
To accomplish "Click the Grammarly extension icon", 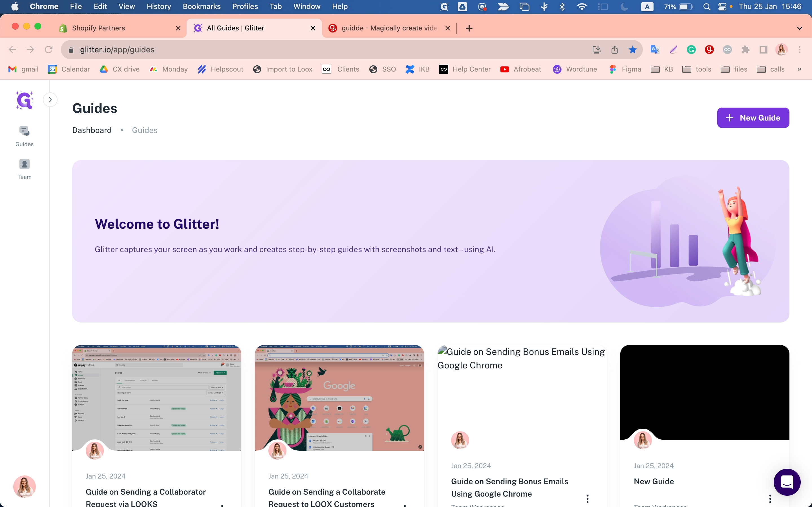I will tap(691, 50).
